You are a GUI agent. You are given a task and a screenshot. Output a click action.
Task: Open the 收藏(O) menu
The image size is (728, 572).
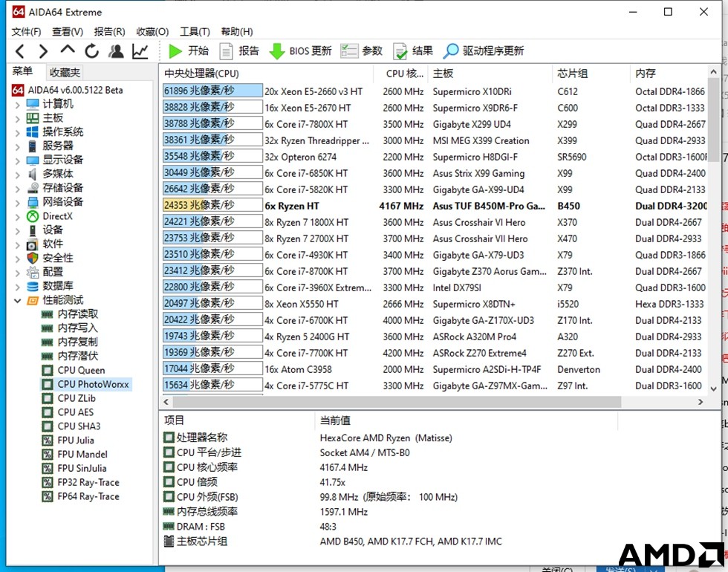coord(152,31)
